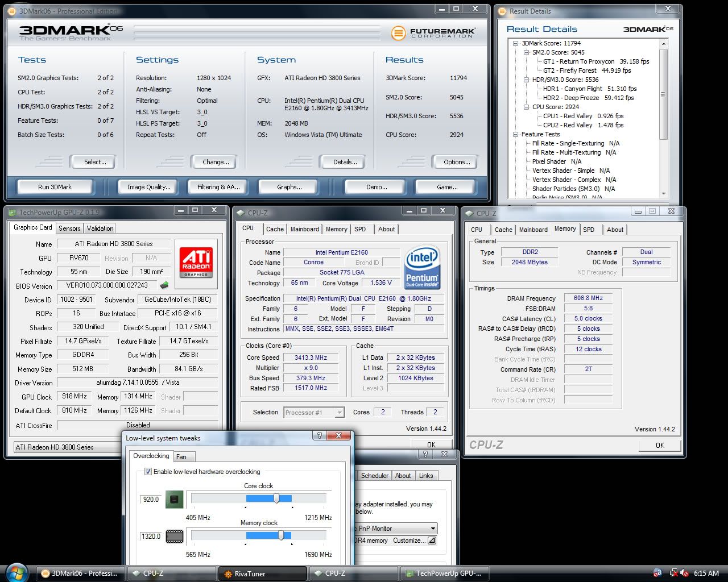Click the Intel Pentium logo in CPU-Z
This screenshot has width=728, height=582.
pyautogui.click(x=421, y=267)
